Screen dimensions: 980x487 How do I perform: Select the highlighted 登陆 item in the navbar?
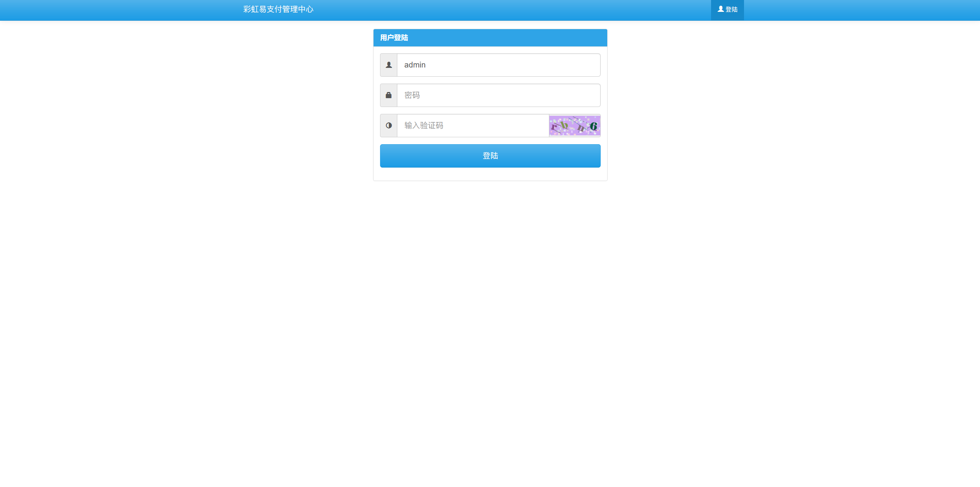pyautogui.click(x=727, y=10)
